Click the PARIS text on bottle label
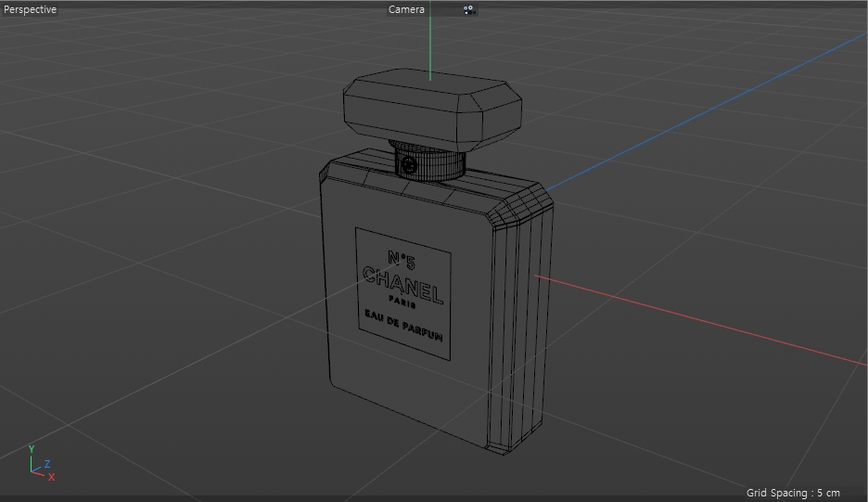This screenshot has height=502, width=868. tap(402, 302)
